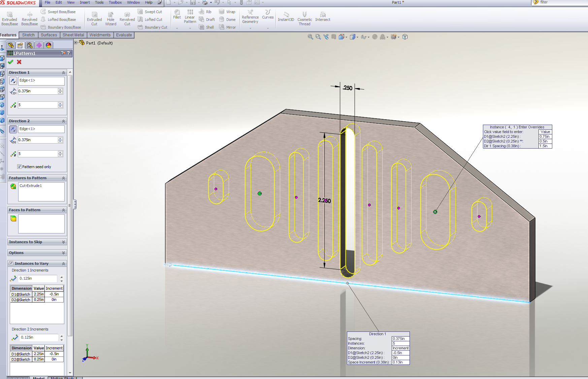Expand the Part1 tree node in viewport

coord(76,43)
